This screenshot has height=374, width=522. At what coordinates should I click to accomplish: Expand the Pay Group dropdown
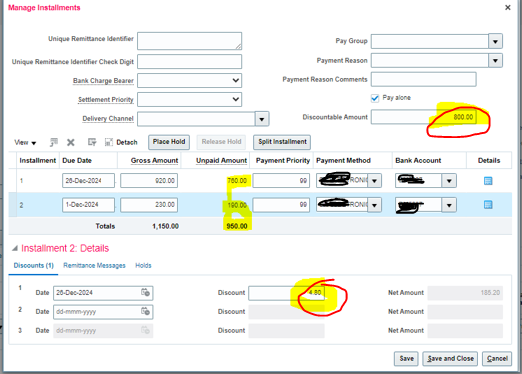(495, 41)
